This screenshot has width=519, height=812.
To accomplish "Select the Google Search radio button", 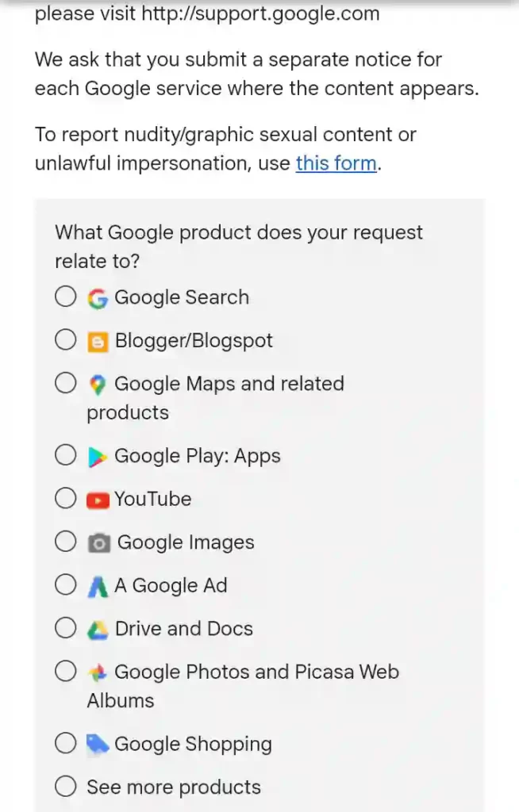I will click(x=66, y=298).
